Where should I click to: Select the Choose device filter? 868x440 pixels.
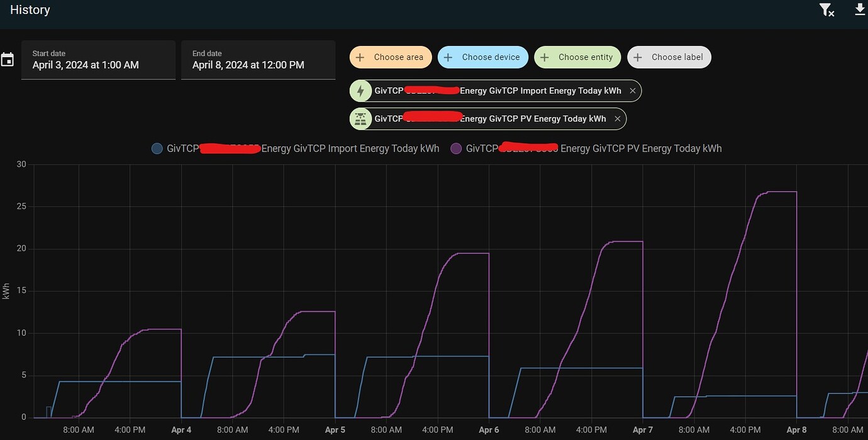[x=483, y=57]
